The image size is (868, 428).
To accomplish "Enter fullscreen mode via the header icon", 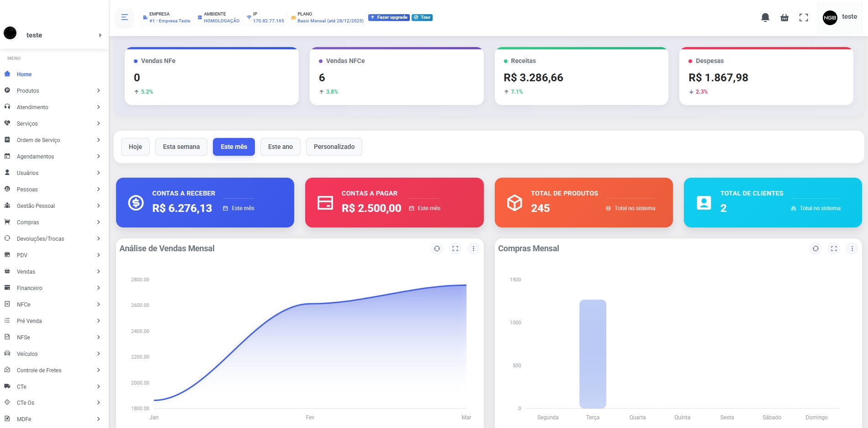I will pyautogui.click(x=804, y=17).
